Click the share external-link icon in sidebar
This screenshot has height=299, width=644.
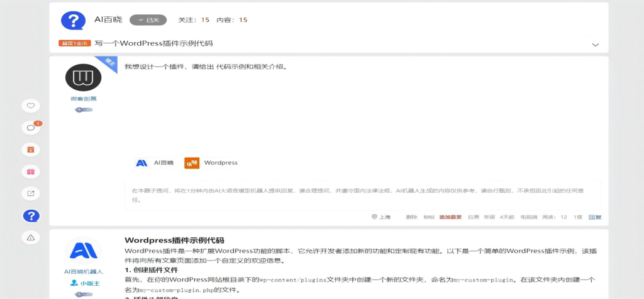pos(31,193)
